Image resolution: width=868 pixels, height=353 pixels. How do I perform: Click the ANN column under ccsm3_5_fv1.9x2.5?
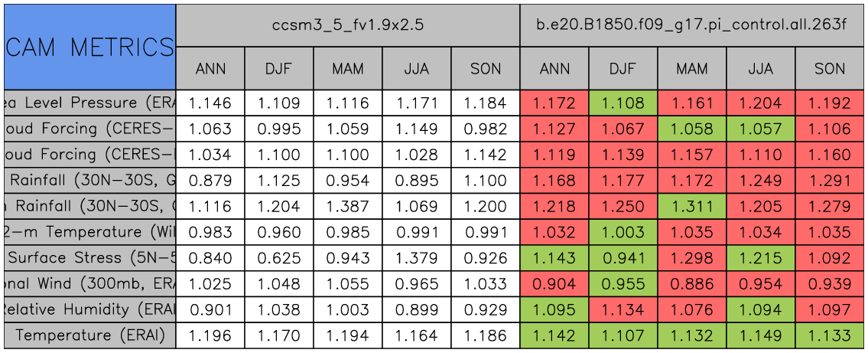210,69
